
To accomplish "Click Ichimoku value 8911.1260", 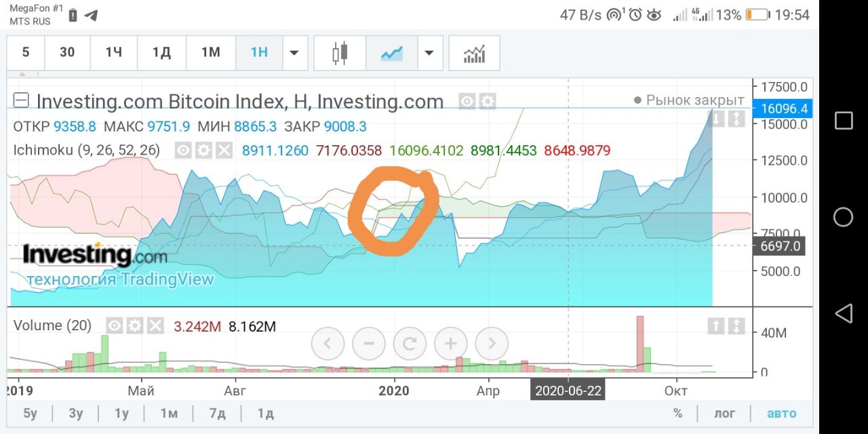I will click(275, 150).
